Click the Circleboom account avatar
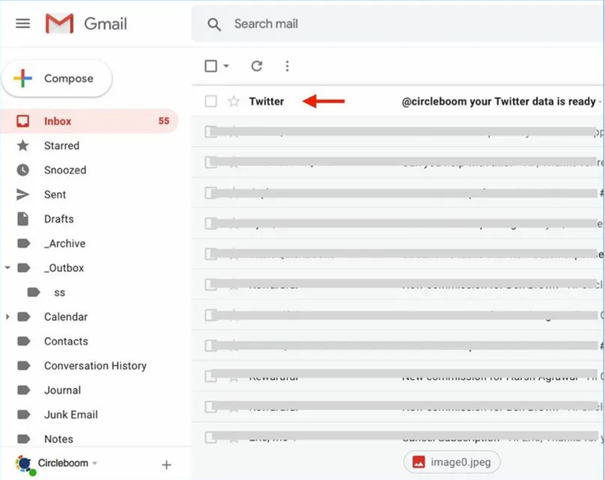 click(25, 464)
